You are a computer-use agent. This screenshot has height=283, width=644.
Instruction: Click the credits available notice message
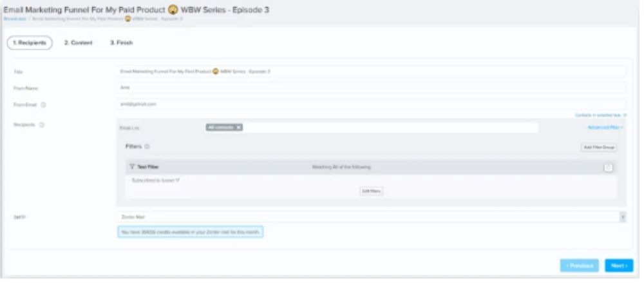tap(190, 232)
